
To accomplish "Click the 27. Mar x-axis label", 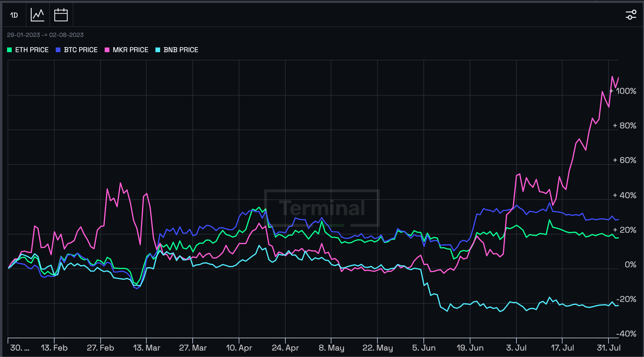I will pos(193,348).
